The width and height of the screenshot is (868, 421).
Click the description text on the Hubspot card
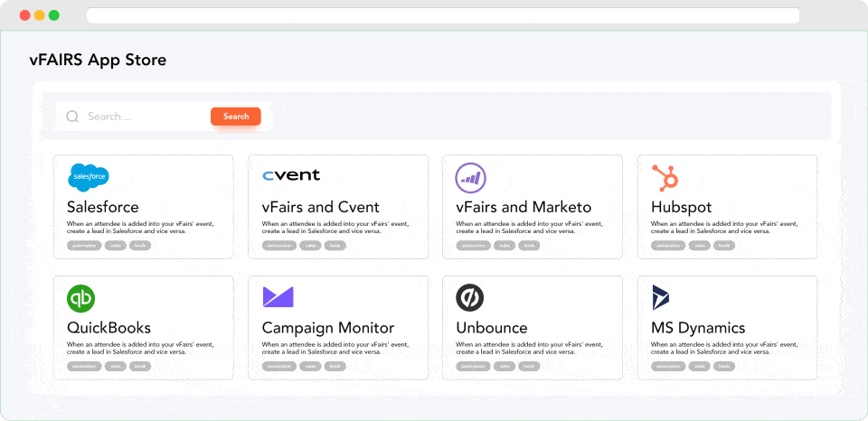tap(724, 228)
